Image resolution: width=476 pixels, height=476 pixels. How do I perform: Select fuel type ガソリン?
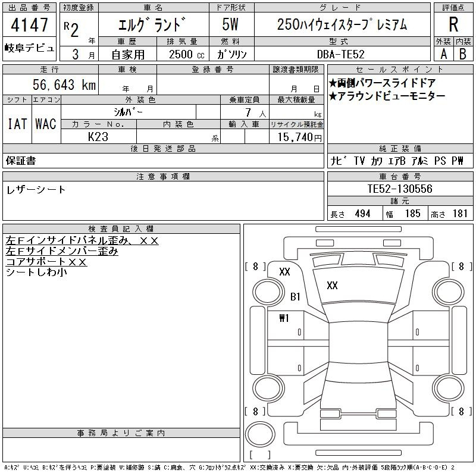pos(232,55)
